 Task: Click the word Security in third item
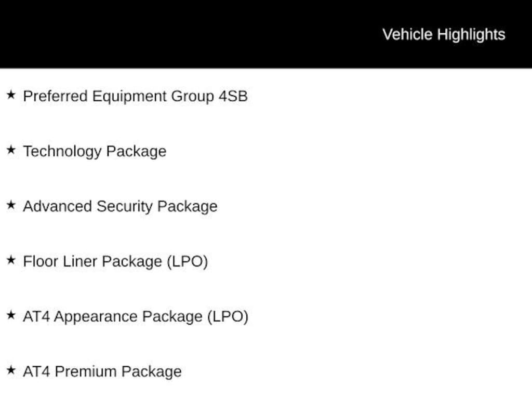[125, 207]
